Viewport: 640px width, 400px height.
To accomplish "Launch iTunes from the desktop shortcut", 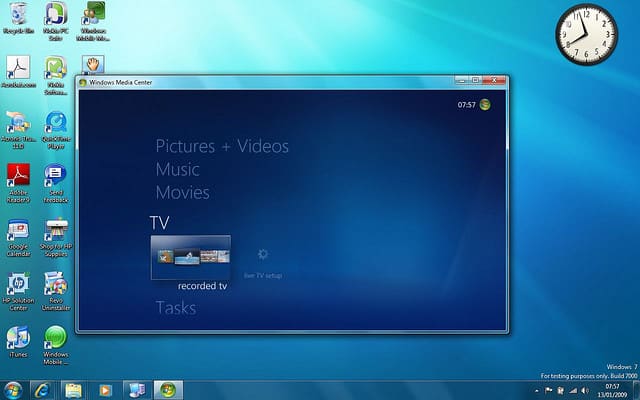I will (x=18, y=338).
